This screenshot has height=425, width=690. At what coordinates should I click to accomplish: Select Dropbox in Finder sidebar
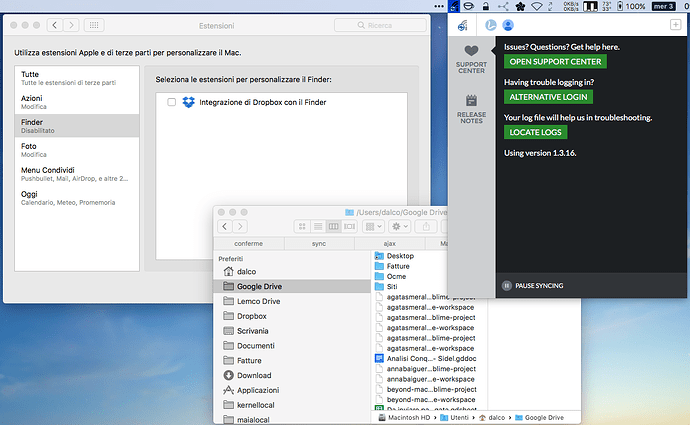pyautogui.click(x=292, y=316)
